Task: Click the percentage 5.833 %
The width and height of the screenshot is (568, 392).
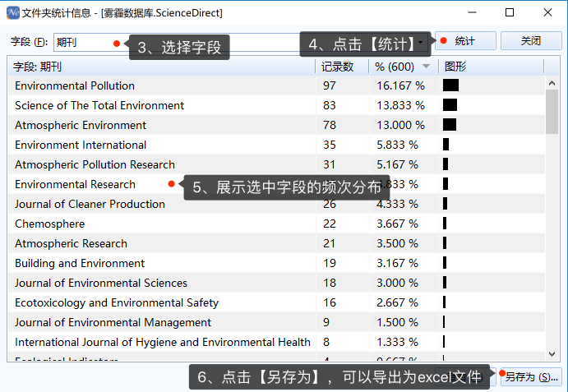Action: pyautogui.click(x=397, y=145)
